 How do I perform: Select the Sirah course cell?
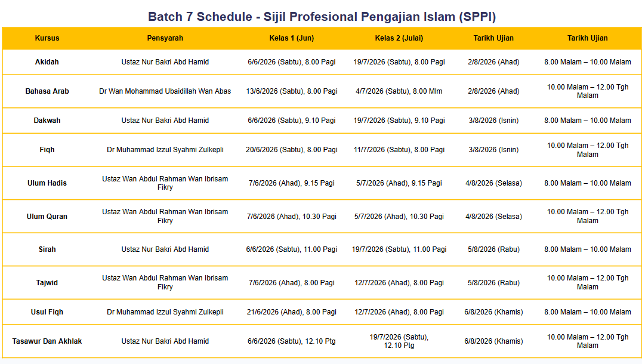click(x=47, y=249)
